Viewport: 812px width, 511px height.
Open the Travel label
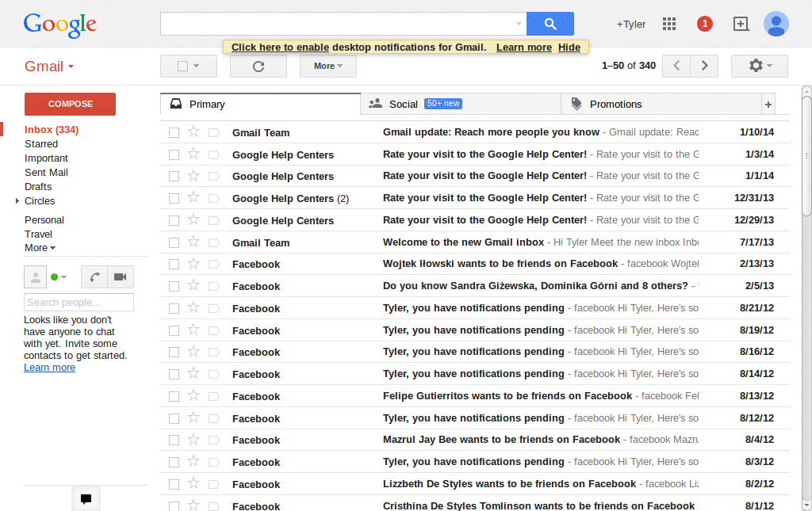point(38,235)
